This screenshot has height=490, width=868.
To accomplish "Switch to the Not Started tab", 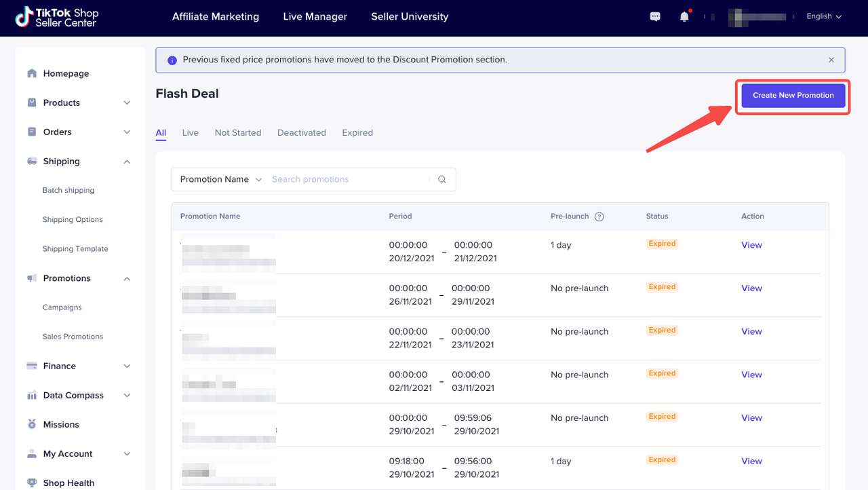I will click(x=237, y=133).
